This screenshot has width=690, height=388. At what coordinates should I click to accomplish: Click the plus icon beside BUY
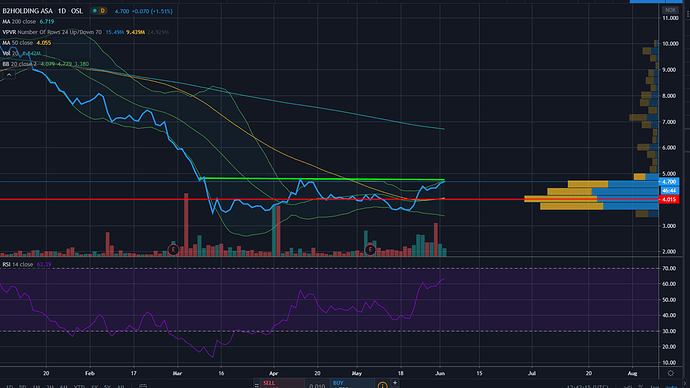coord(395,383)
